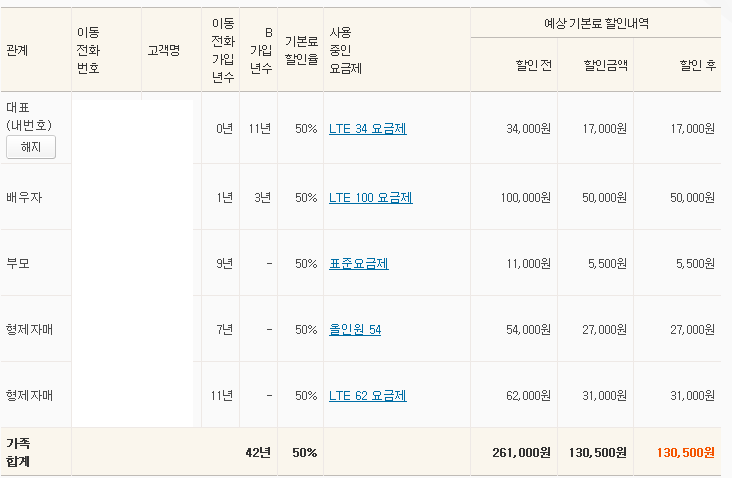Screen dimensions: 732x478
Task: Select the 62,000원 pre-discount amount
Action: (x=528, y=395)
